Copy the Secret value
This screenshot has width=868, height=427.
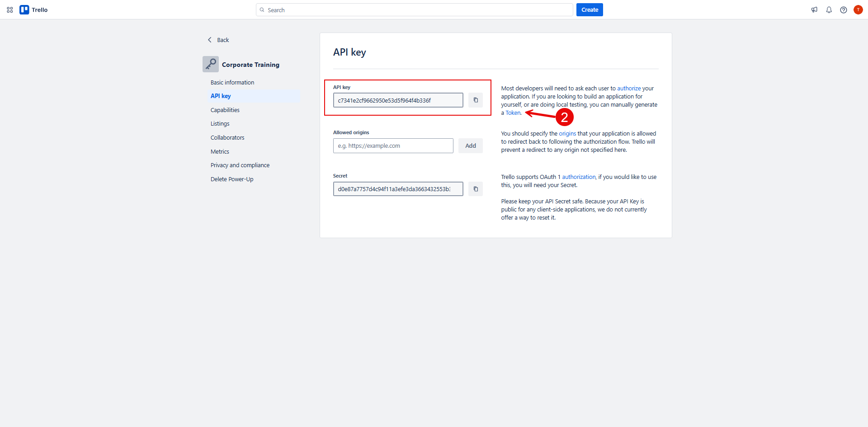pyautogui.click(x=476, y=189)
